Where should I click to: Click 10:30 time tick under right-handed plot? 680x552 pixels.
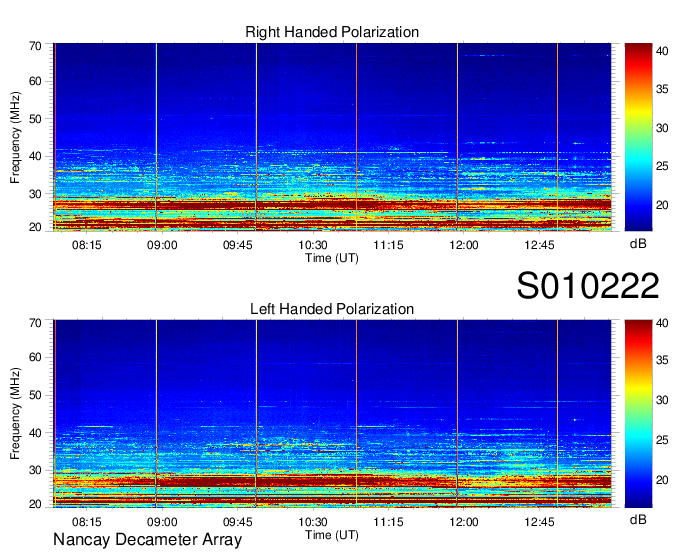pos(313,245)
